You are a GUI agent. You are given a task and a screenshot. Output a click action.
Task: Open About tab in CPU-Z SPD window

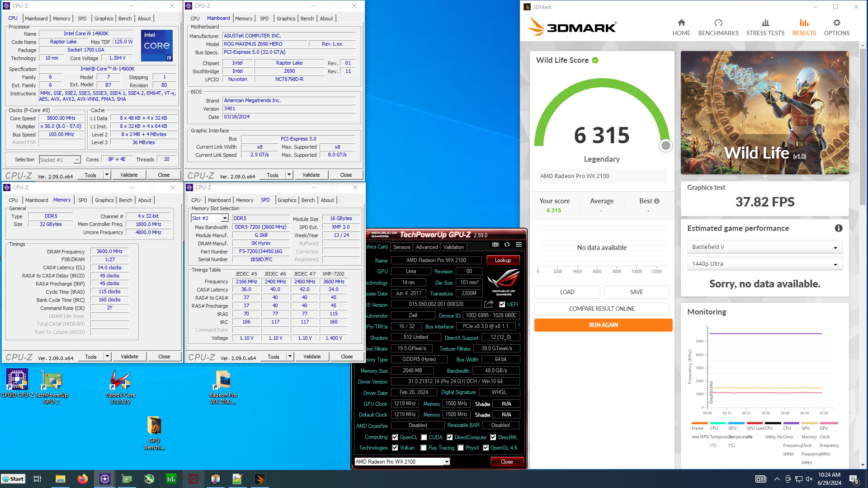click(x=327, y=200)
